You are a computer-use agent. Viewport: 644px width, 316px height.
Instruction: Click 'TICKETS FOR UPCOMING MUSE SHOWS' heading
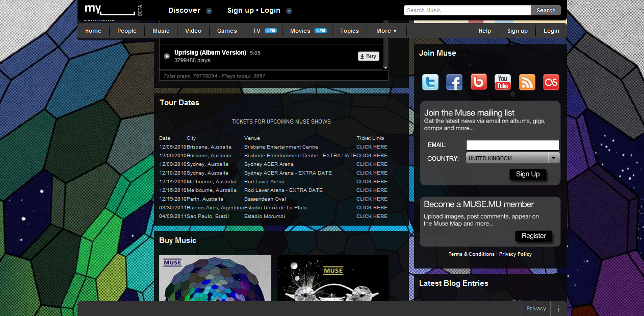281,121
